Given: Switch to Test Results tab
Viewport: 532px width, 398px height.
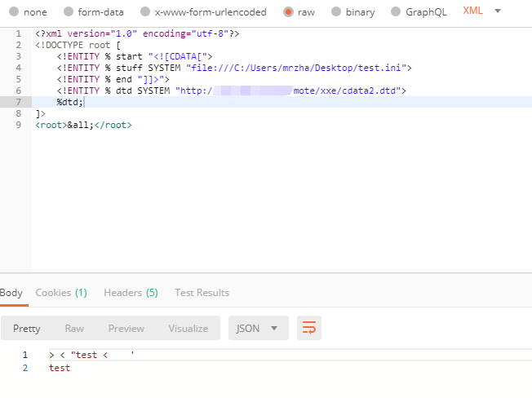Looking at the screenshot, I should click(x=202, y=293).
